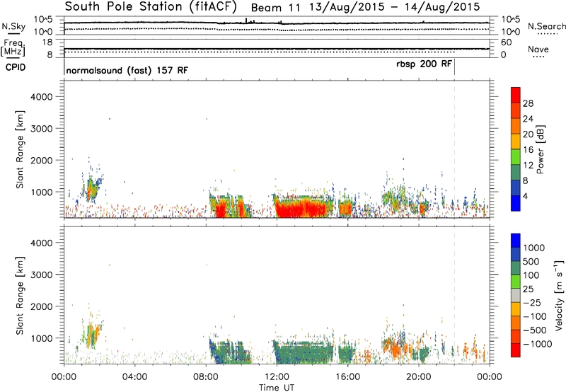This screenshot has height=392, width=566.
Task: Click the 'rbsp 200 RF' CPID text
Action: click(424, 64)
